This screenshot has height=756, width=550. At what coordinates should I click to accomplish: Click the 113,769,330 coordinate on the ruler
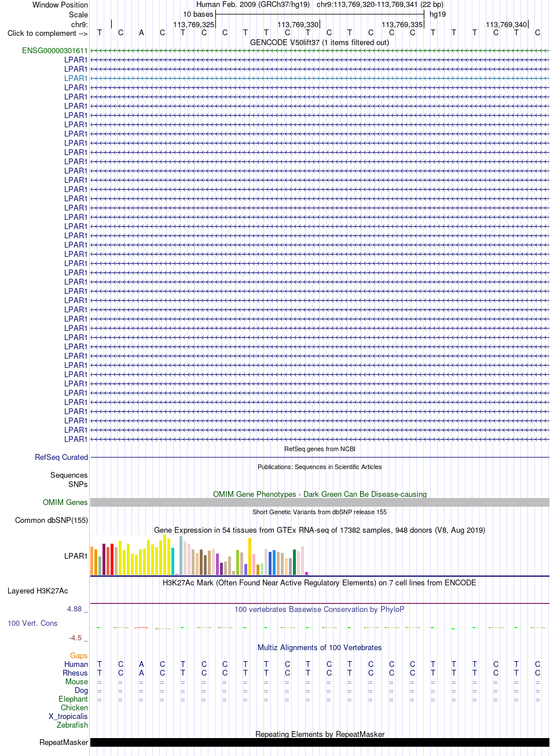tap(298, 24)
